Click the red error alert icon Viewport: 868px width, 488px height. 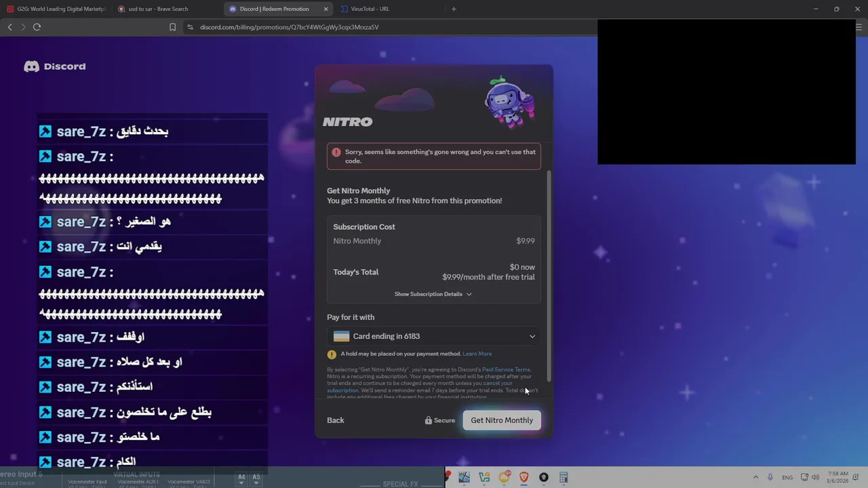coord(336,152)
